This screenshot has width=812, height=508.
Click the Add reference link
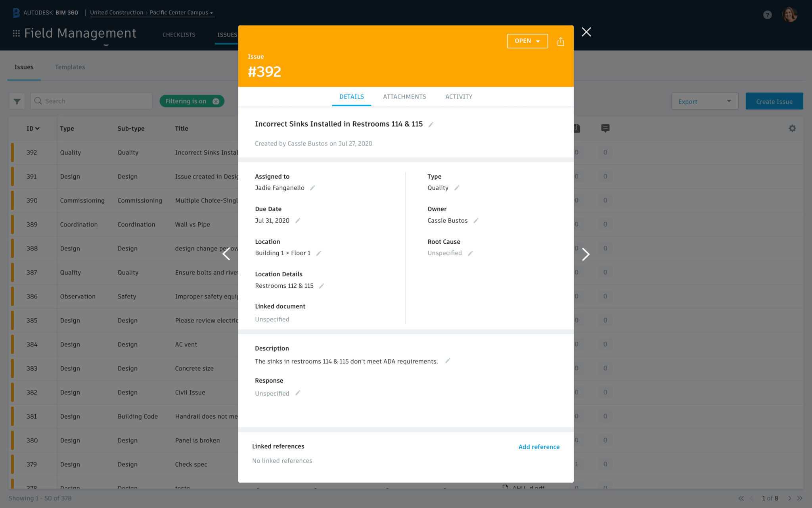pyautogui.click(x=539, y=447)
